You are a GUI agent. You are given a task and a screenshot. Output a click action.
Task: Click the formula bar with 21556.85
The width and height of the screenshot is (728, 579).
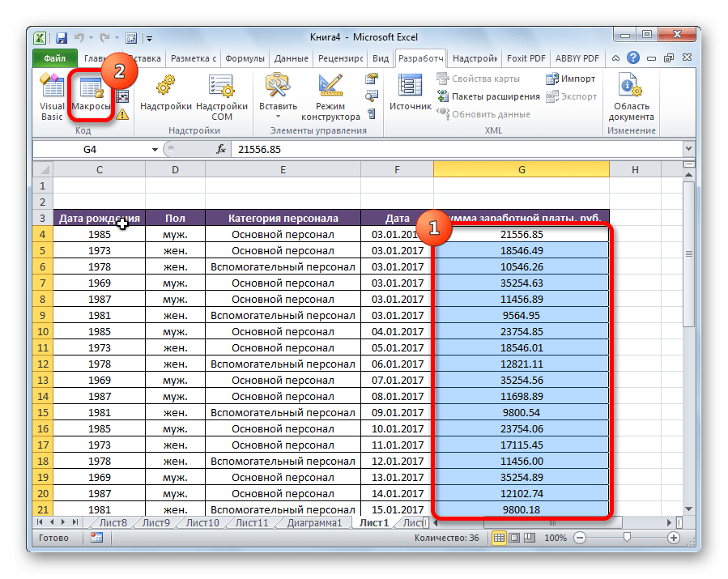point(458,150)
